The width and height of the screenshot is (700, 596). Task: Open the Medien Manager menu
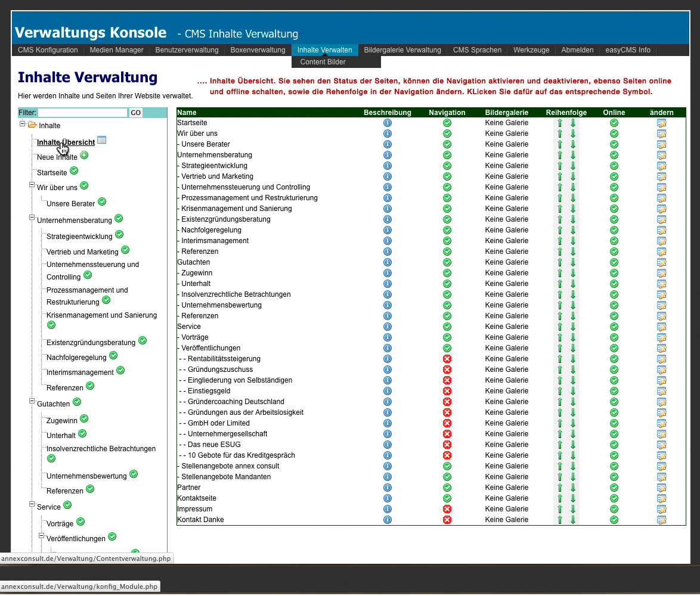coord(116,50)
